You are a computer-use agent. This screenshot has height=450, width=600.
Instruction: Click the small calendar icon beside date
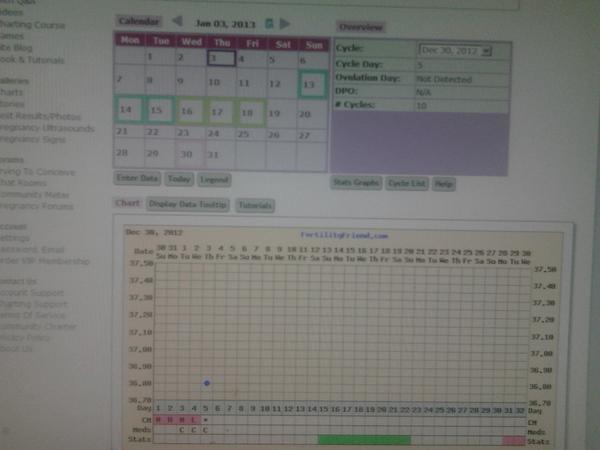268,21
